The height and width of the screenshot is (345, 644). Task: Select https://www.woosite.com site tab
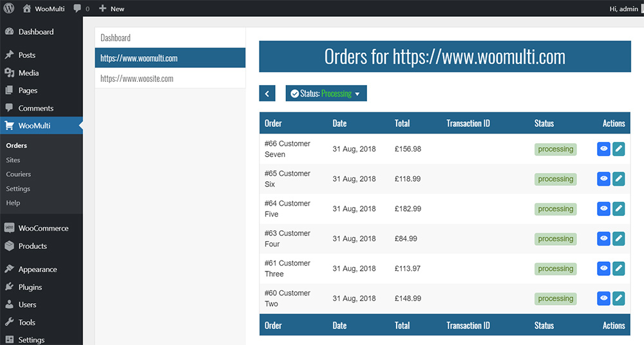tap(137, 79)
